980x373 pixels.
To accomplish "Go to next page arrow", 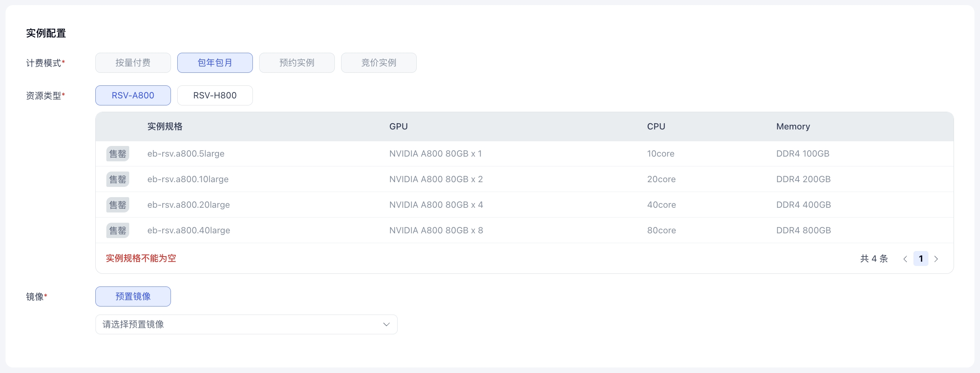I will 936,259.
